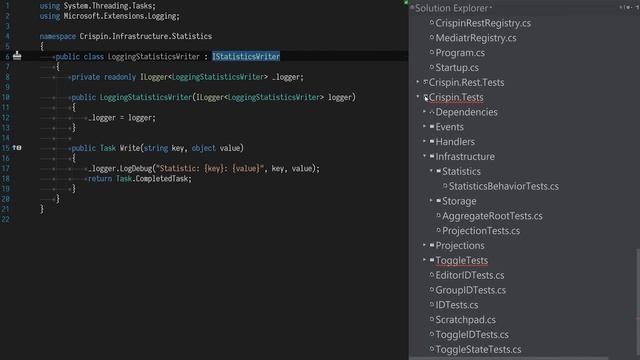Click the file icon next to MediatrRegistry.cs
The image size is (640, 360).
click(x=431, y=38)
